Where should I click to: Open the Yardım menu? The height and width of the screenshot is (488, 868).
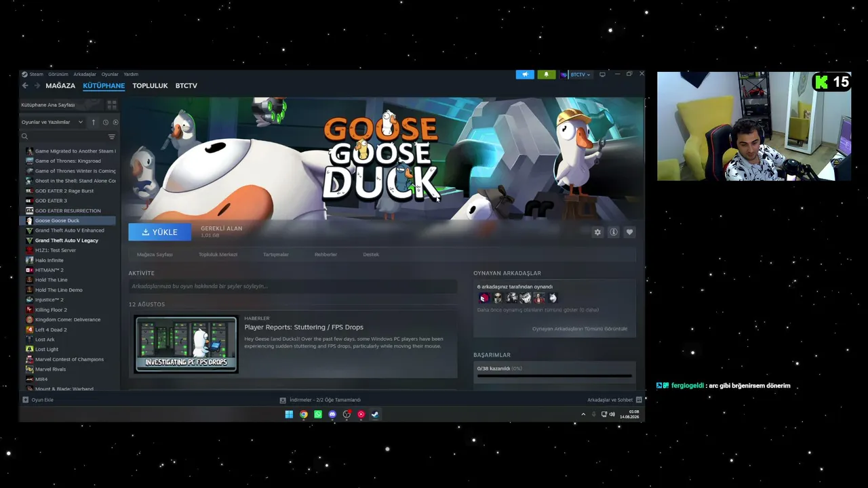pos(131,75)
